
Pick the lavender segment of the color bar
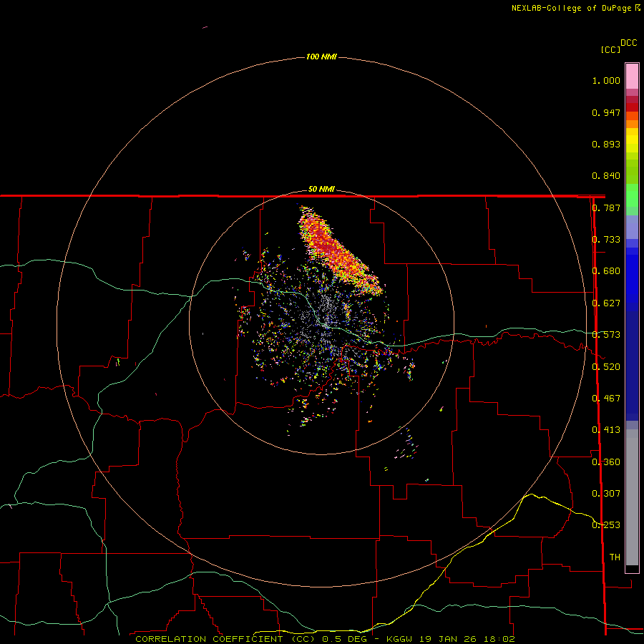click(x=632, y=228)
